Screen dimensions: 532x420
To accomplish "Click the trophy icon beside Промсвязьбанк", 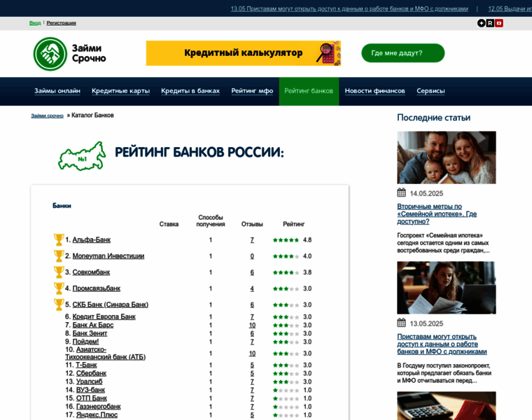I will coord(59,288).
